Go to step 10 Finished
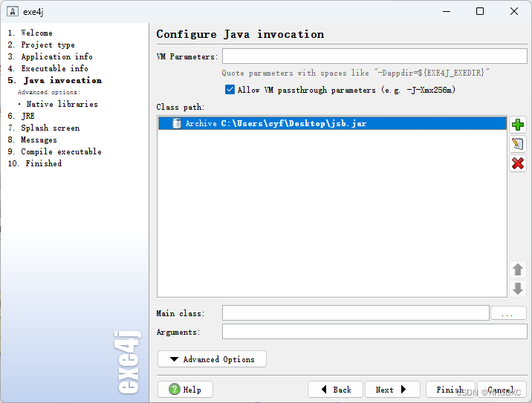Image resolution: width=532 pixels, height=403 pixels. click(35, 163)
